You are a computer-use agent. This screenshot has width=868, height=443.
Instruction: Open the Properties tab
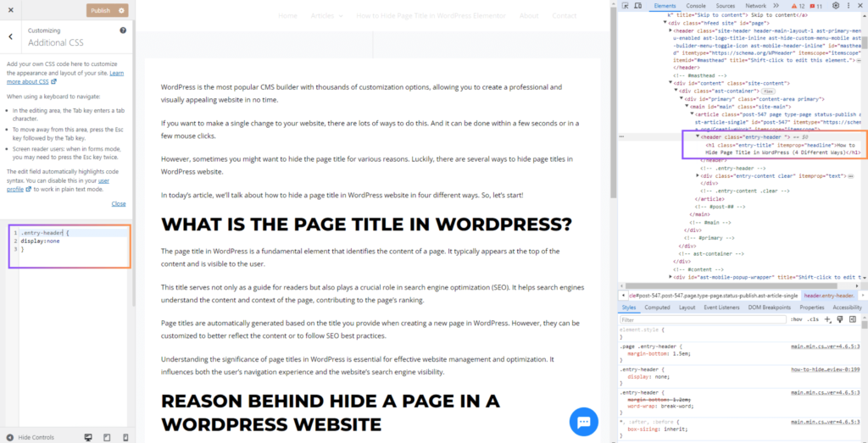click(811, 307)
